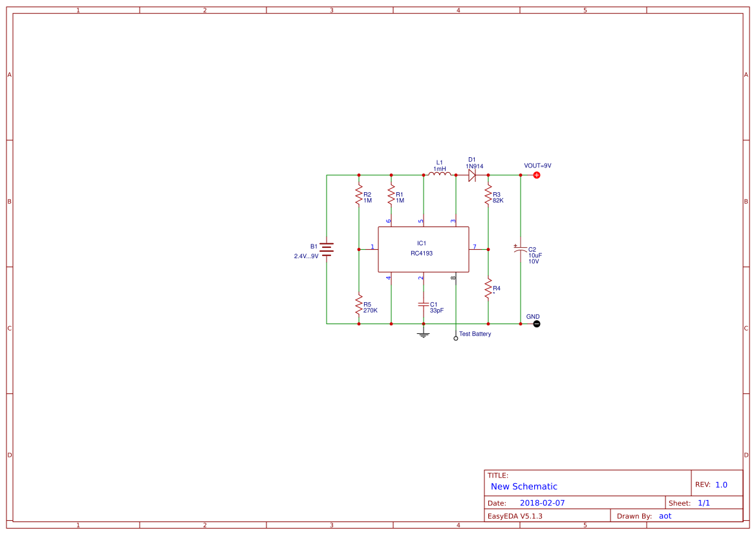Select the R1 resistor zigzag symbol
This screenshot has width=756, height=535.
[391, 195]
